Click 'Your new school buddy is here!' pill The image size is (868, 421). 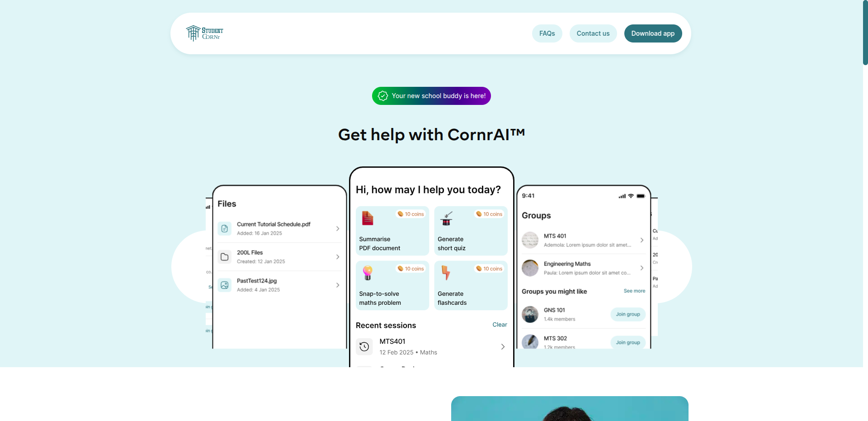431,96
